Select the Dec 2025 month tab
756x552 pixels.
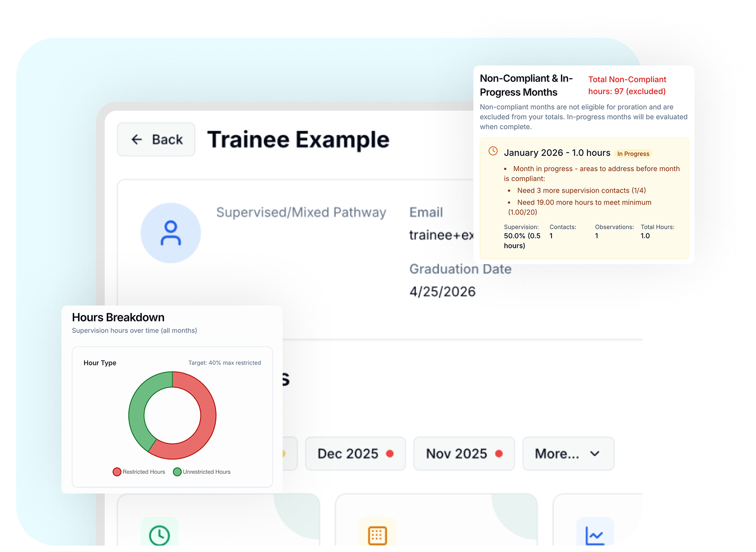pyautogui.click(x=355, y=454)
